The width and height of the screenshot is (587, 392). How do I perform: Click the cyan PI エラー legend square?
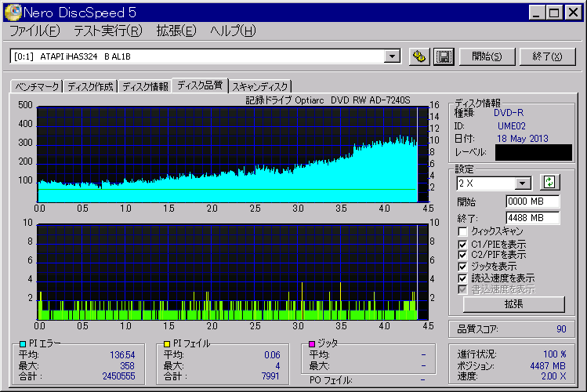tap(23, 343)
